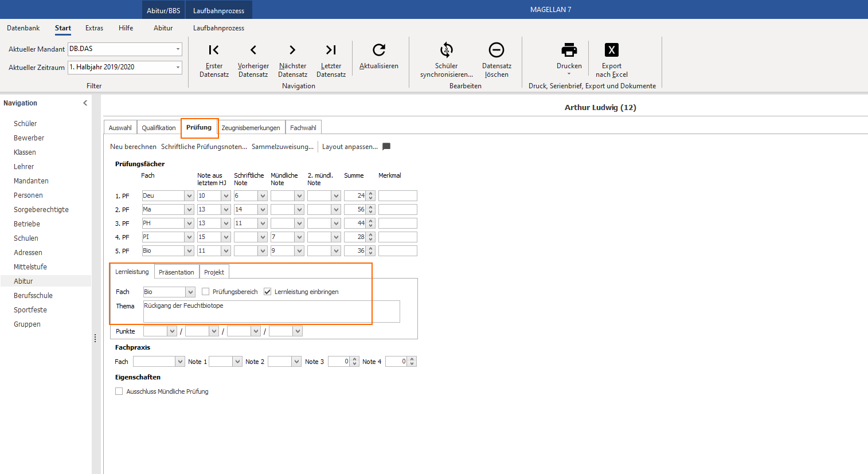Open the Aktueller Mandant dropdown
Image resolution: width=868 pixels, height=474 pixels.
[x=178, y=49]
